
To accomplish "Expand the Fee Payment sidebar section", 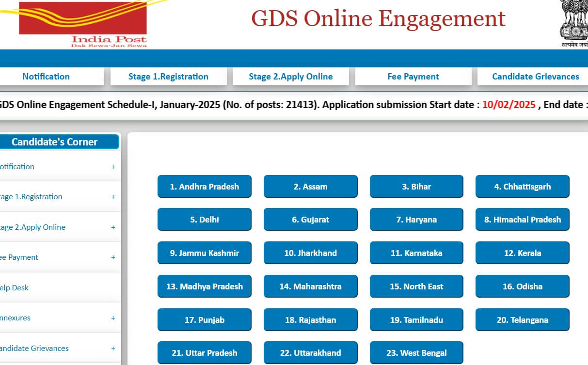I will [113, 257].
